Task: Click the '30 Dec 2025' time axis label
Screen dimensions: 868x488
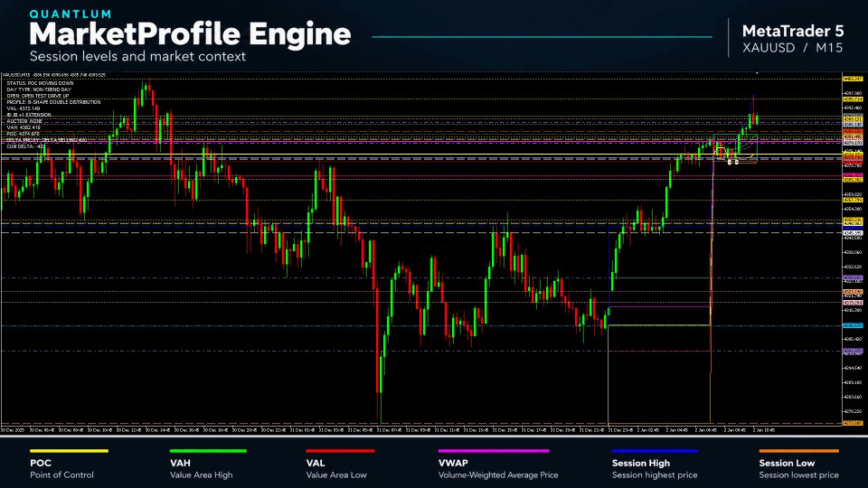Action: 12,429
